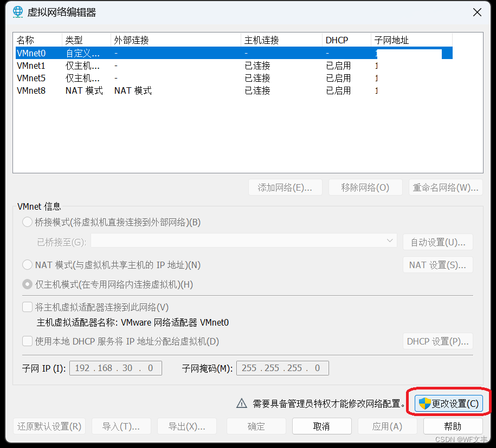Click the 导出(X) export button
Image resolution: width=496 pixels, height=448 pixels.
tap(186, 426)
